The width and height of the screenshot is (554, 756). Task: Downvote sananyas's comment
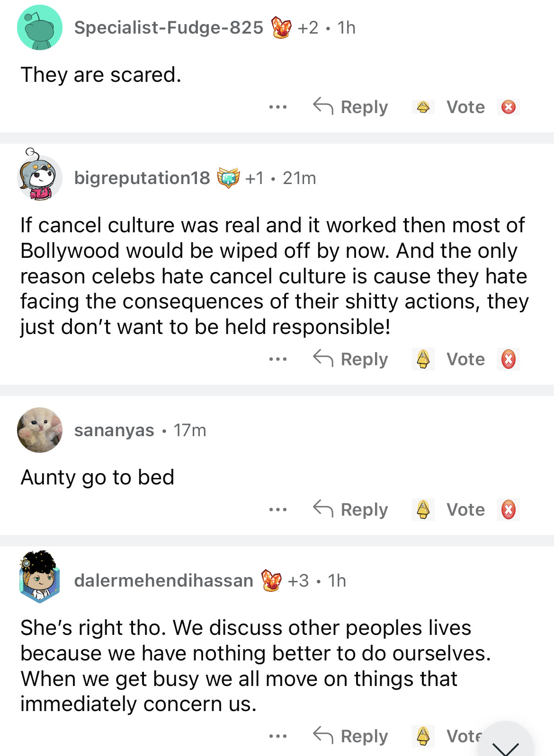[x=509, y=510]
